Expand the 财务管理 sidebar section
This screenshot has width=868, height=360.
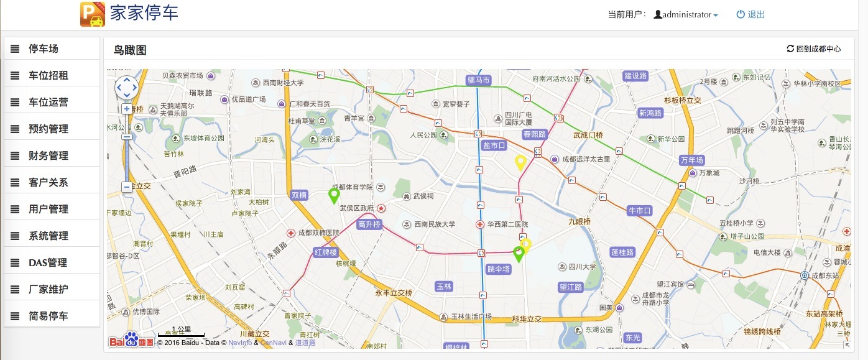point(52,155)
